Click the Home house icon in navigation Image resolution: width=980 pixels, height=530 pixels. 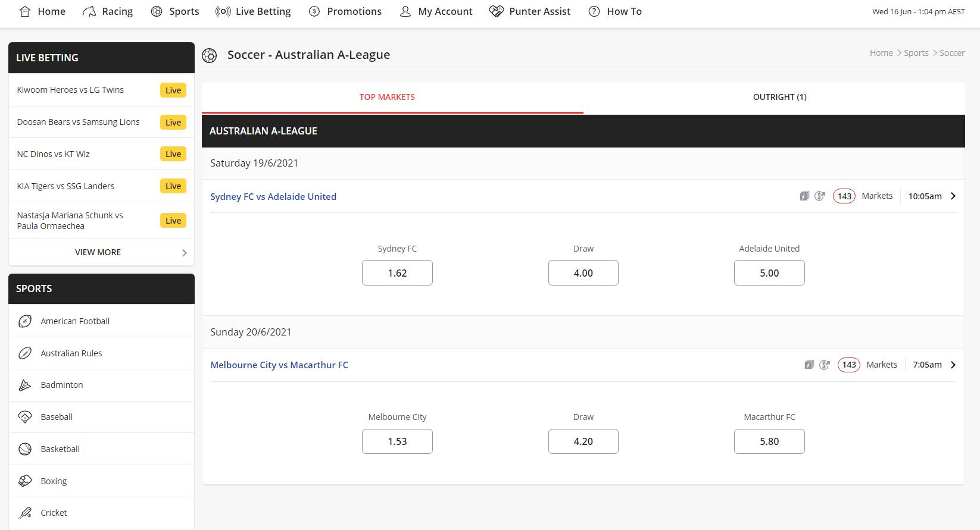(25, 11)
